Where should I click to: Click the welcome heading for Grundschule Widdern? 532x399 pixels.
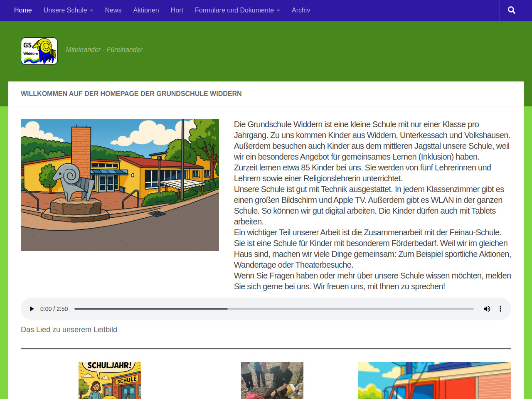(x=131, y=94)
